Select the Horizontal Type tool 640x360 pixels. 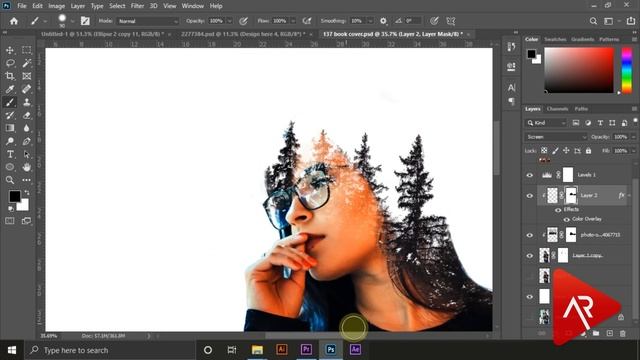tap(10, 154)
